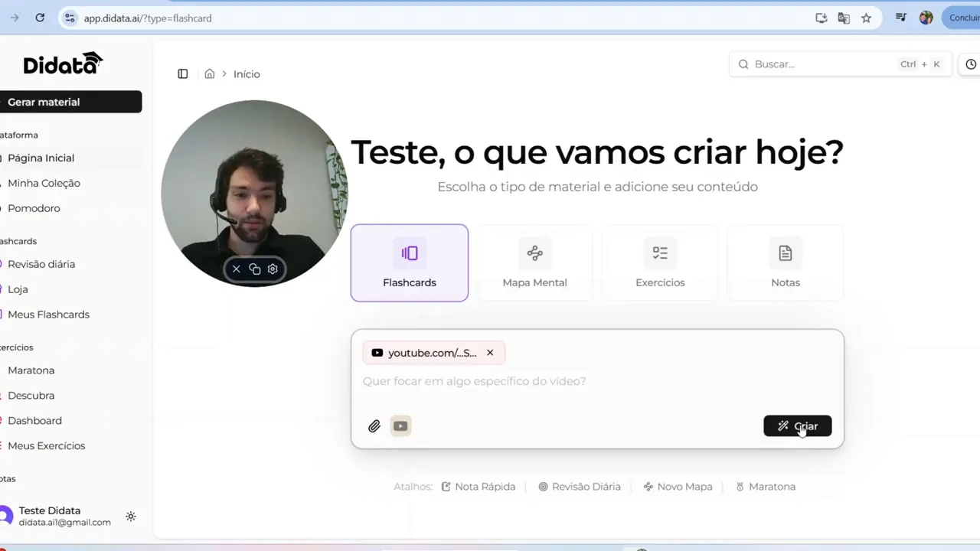
Task: Collapse the sidebar with the panel icon
Action: pos(182,73)
